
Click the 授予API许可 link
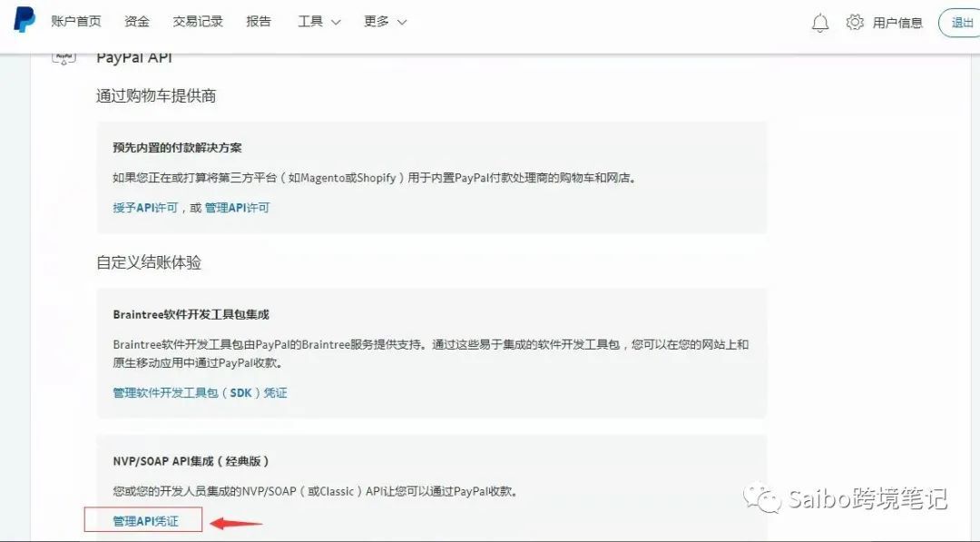(145, 208)
